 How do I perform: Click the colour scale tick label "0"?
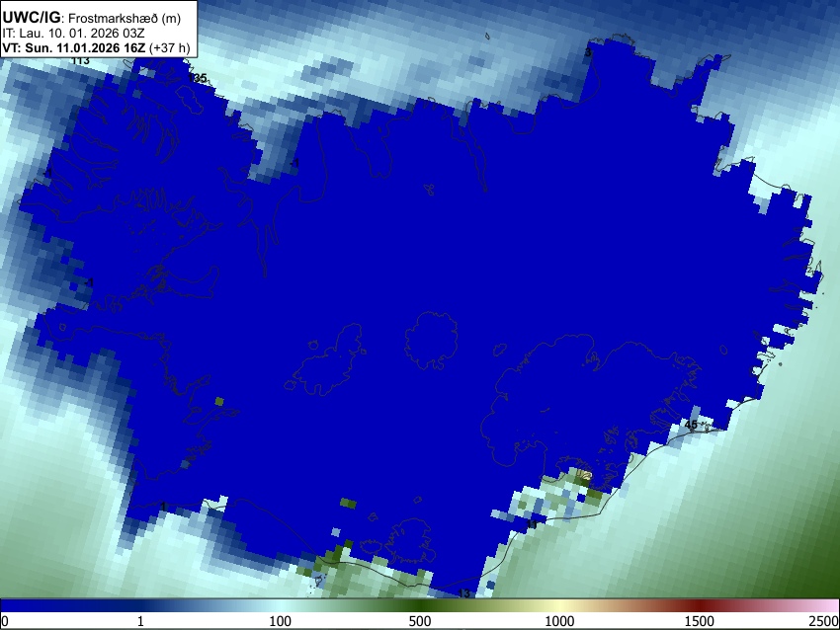click(5, 621)
